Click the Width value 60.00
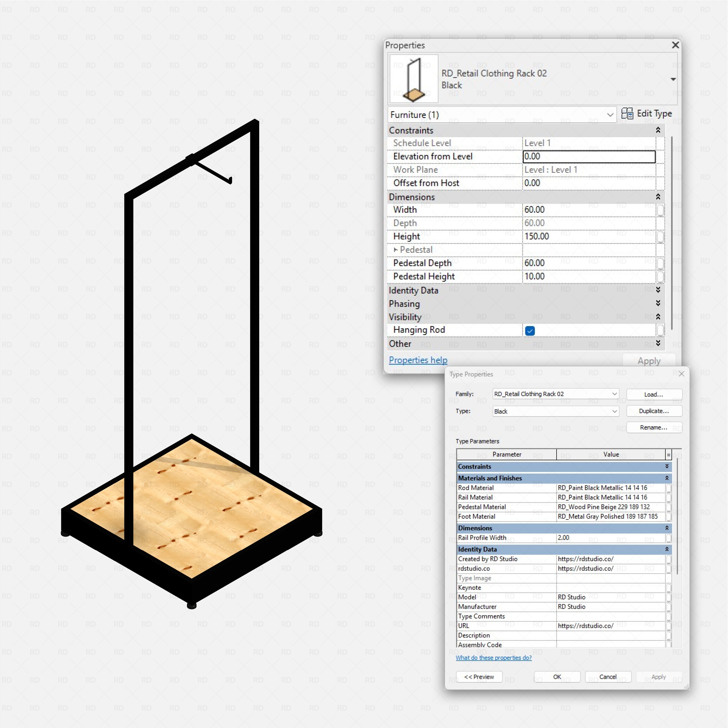Image resolution: width=728 pixels, height=728 pixels. [x=589, y=210]
